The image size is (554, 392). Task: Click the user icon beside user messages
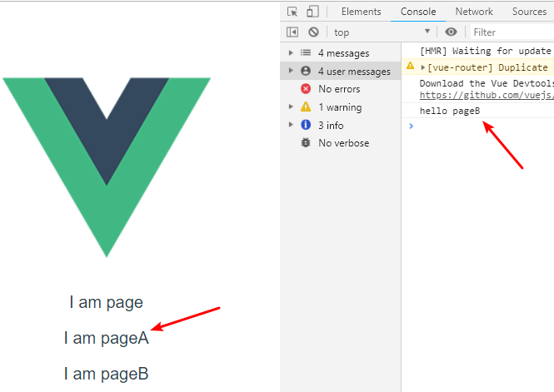[x=306, y=71]
